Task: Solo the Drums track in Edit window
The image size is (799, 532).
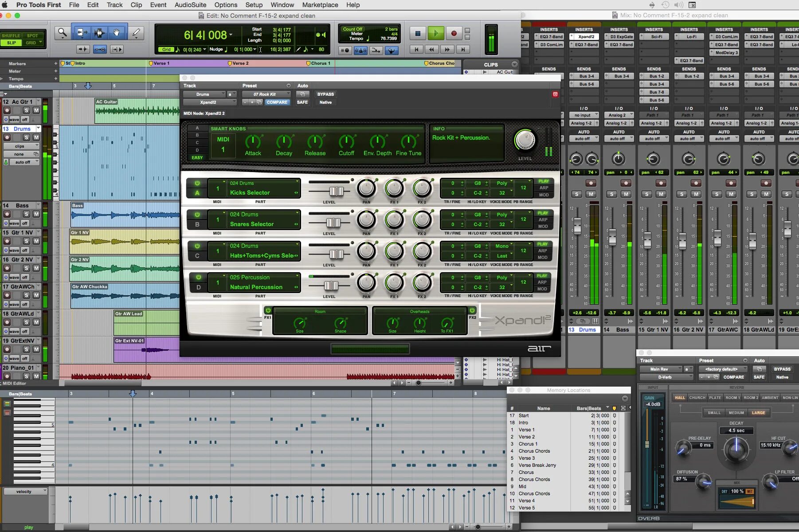Action: click(x=27, y=137)
